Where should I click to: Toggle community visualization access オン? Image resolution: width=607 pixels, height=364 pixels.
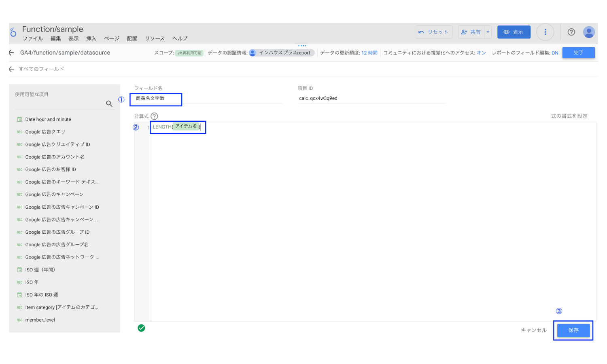[481, 53]
